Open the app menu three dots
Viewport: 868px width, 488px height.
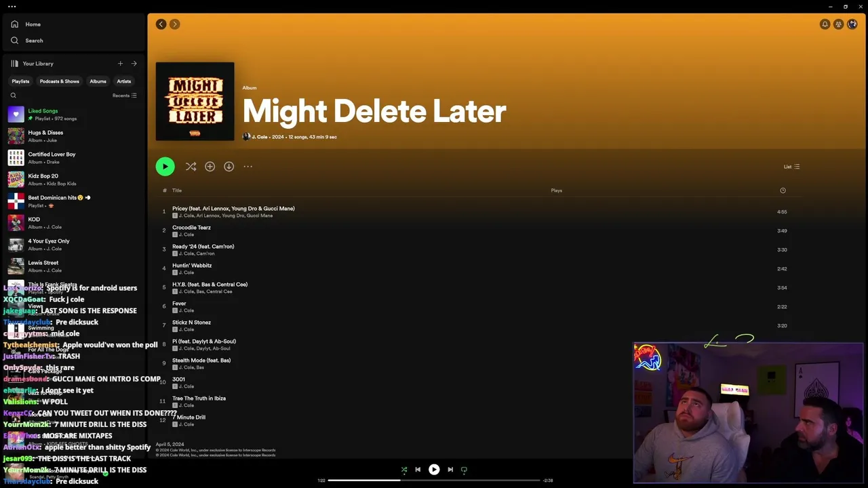click(x=12, y=7)
